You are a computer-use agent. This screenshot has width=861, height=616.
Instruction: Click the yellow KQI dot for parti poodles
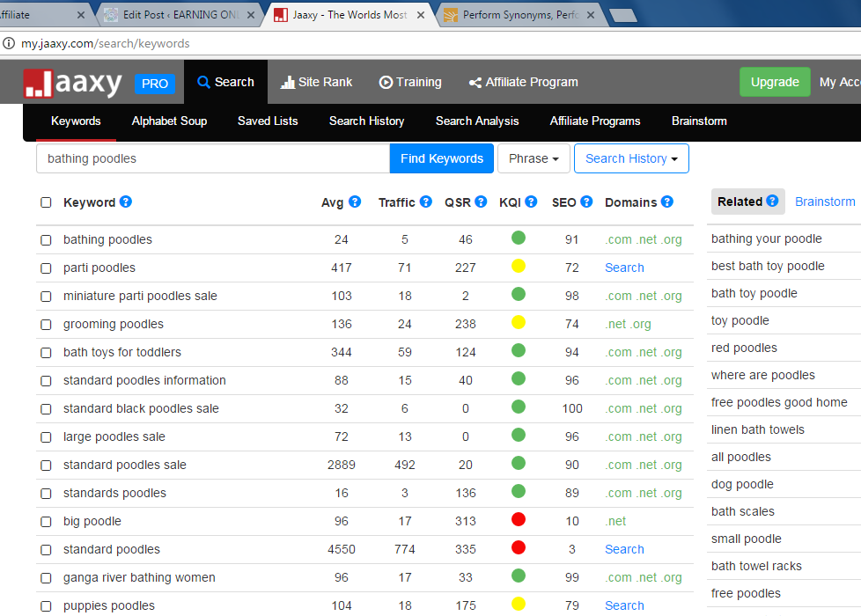click(x=519, y=267)
